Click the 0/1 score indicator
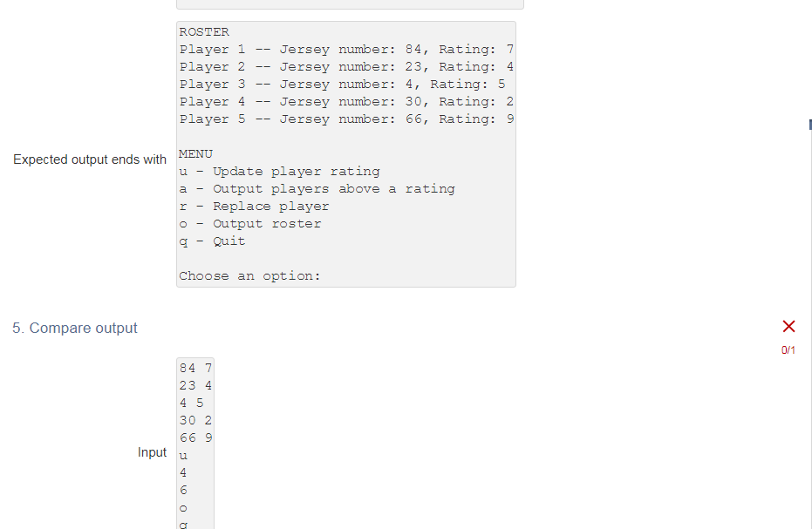Image resolution: width=812 pixels, height=529 pixels. pyautogui.click(x=789, y=348)
